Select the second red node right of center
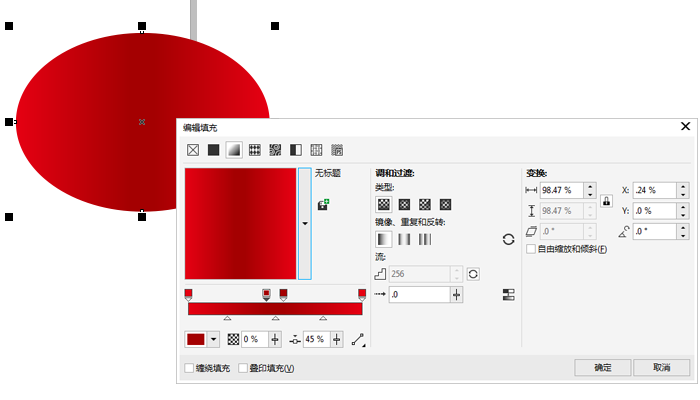 point(283,295)
